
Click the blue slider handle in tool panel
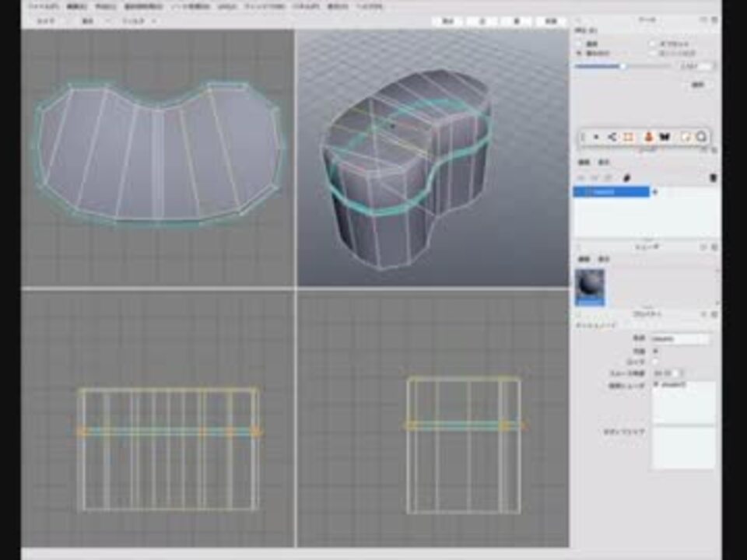(x=622, y=67)
